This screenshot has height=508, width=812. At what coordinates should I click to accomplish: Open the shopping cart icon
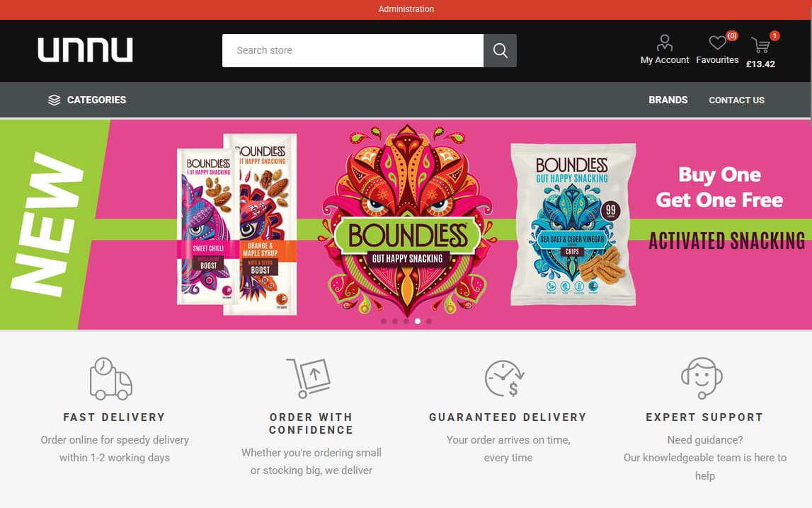coord(761,45)
